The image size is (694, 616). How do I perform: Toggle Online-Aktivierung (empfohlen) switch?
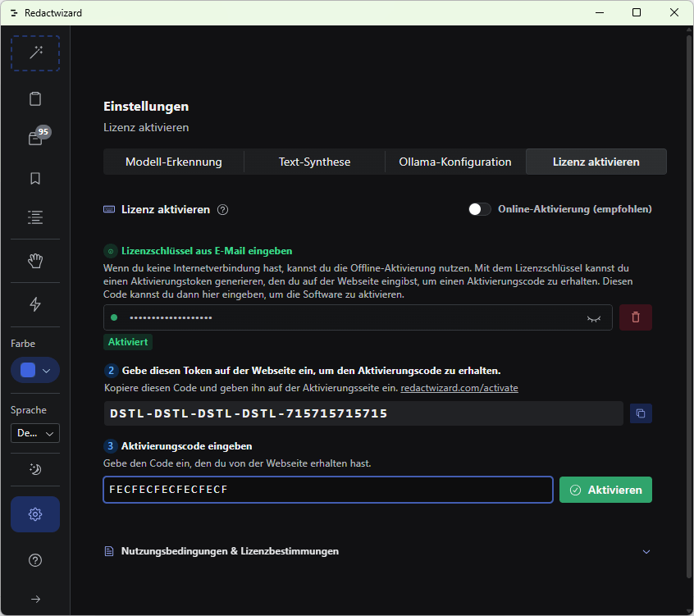click(480, 209)
